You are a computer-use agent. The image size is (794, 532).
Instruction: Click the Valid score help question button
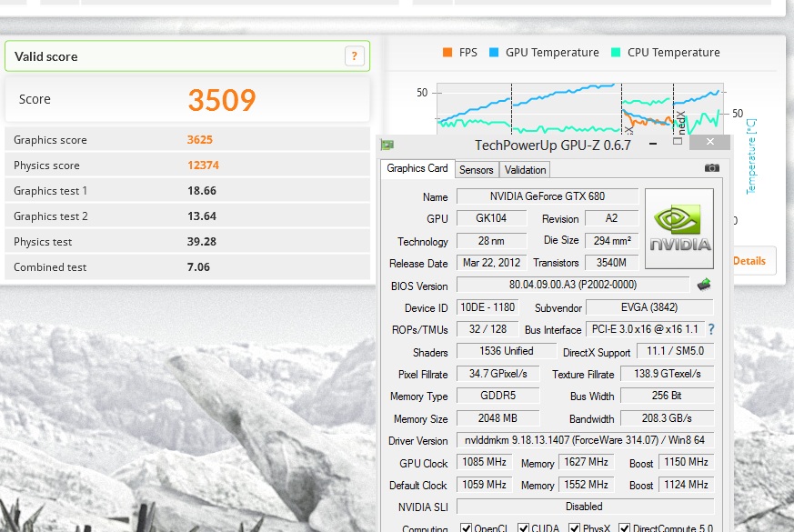point(354,56)
